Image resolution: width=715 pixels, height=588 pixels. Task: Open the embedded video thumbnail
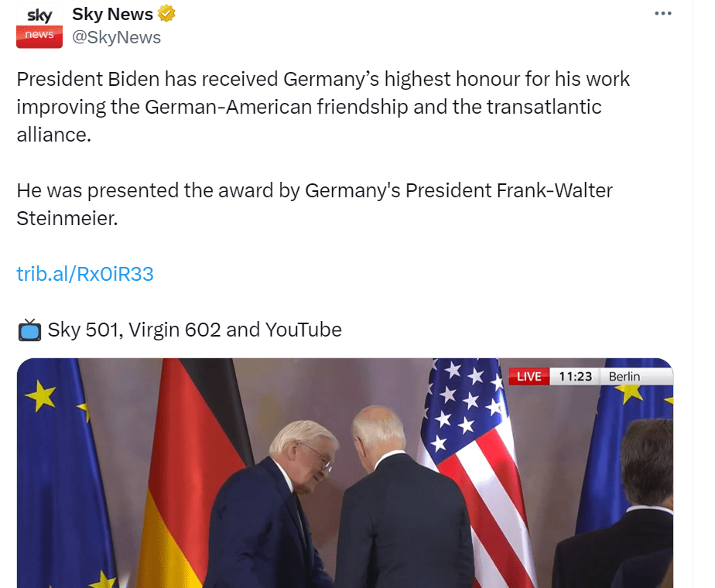tap(345, 473)
